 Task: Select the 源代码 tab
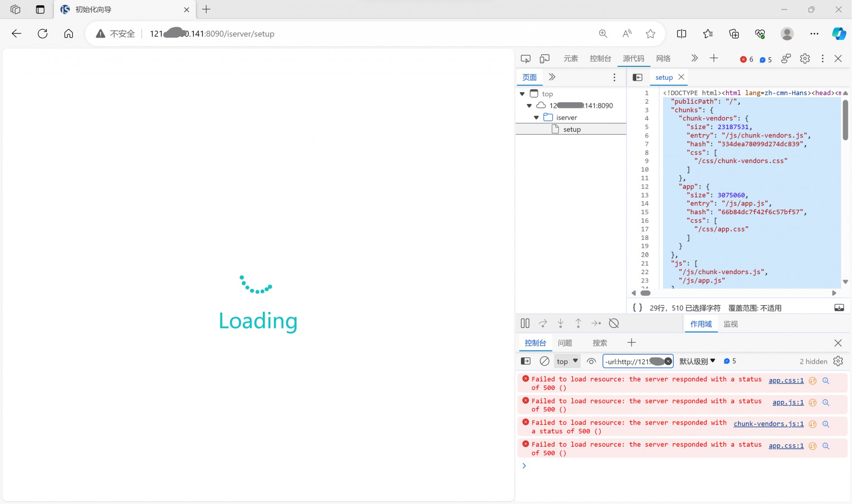coord(634,59)
